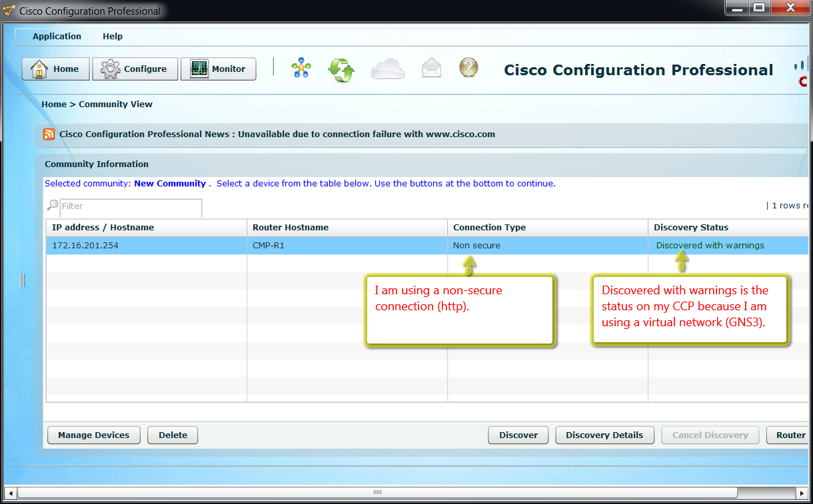The image size is (813, 504).
Task: Open the Application menu
Action: 57,37
